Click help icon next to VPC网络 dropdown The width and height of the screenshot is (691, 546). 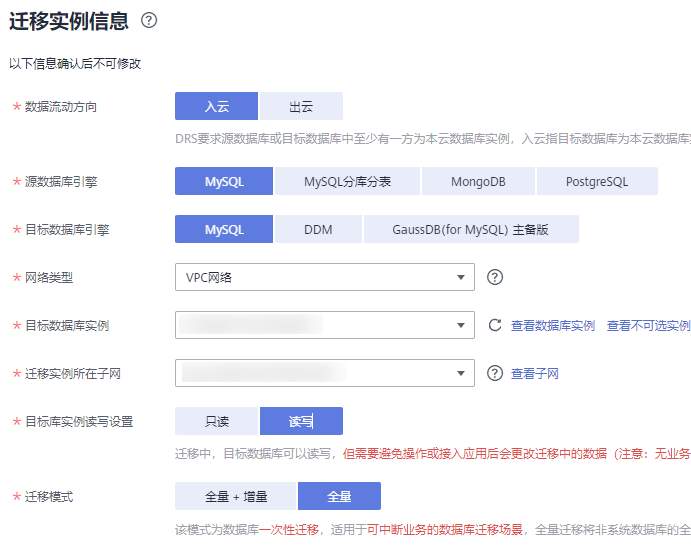tap(494, 277)
